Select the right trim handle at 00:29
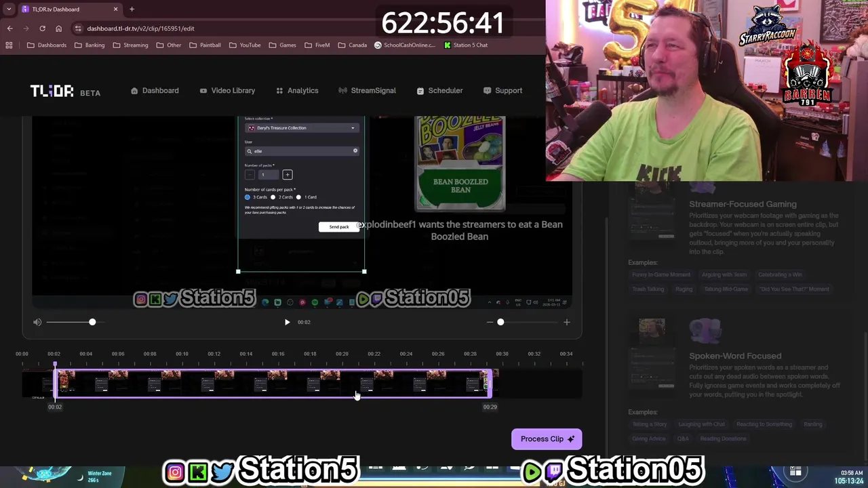This screenshot has height=488, width=868. tap(489, 384)
